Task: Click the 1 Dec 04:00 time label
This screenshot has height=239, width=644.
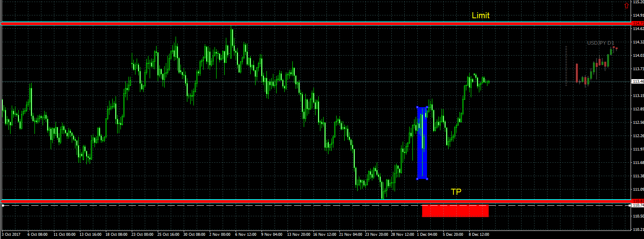Action: [x=427, y=235]
